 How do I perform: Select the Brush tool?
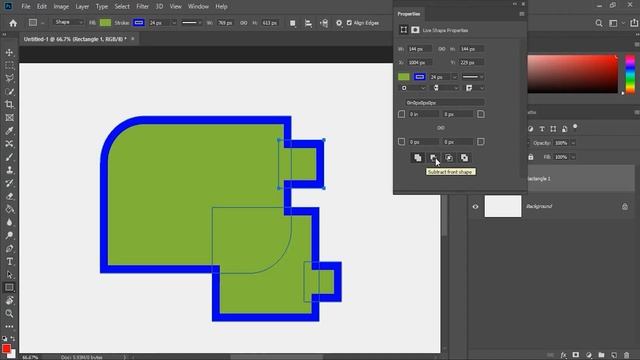coord(9,157)
